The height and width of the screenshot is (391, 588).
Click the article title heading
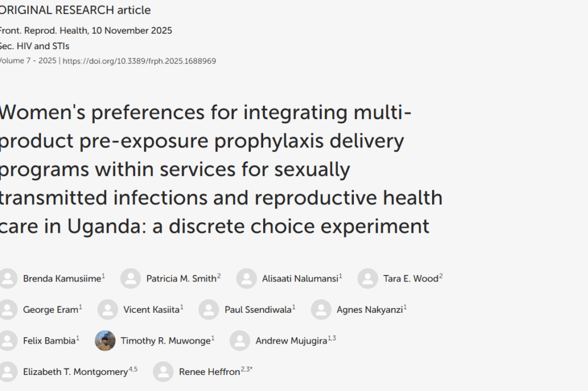coord(219,169)
